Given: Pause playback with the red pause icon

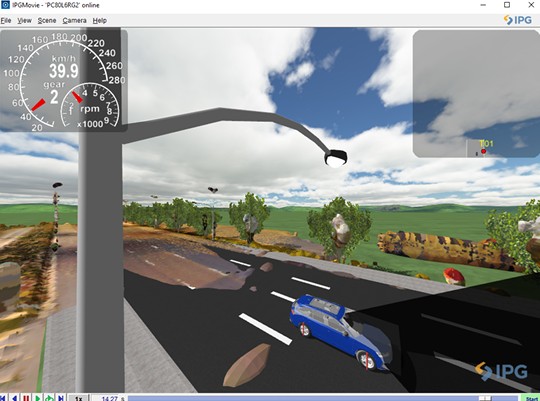Looking at the screenshot, I should click(x=26, y=398).
